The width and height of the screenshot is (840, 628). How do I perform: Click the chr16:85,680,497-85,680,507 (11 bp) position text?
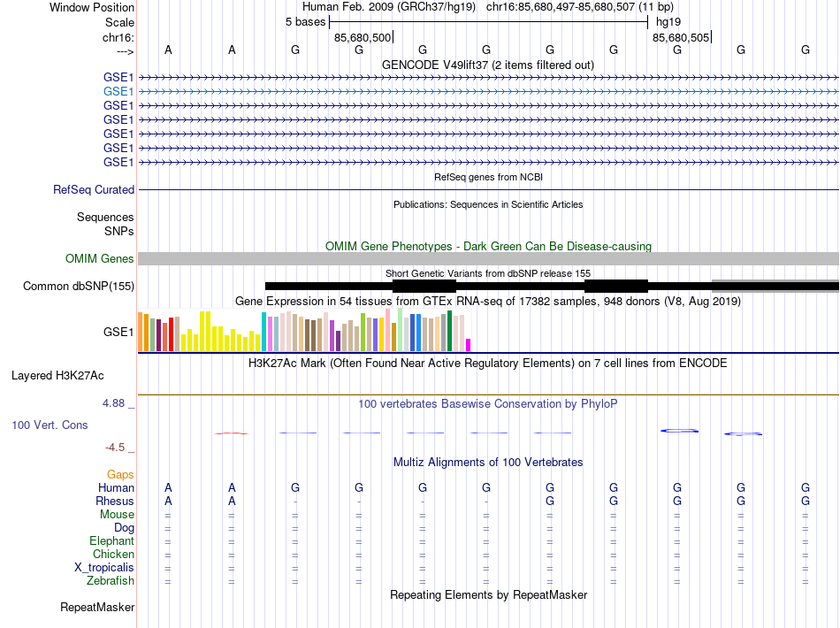[x=580, y=7]
